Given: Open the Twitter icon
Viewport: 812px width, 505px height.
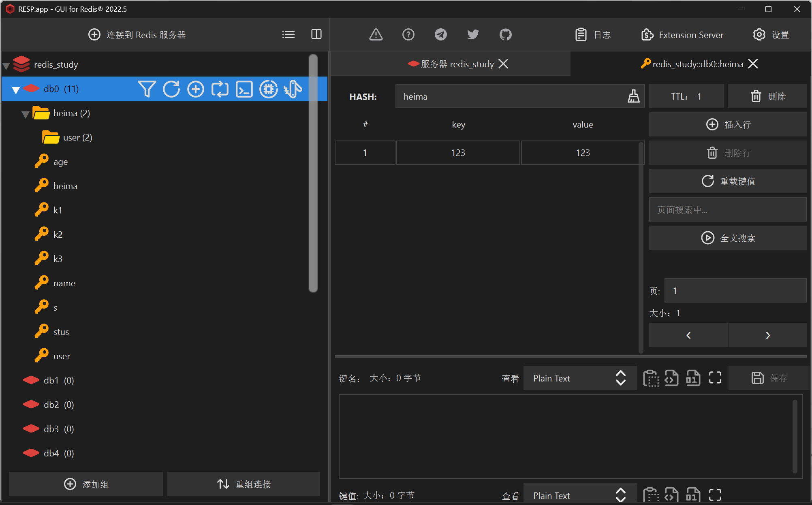Looking at the screenshot, I should (473, 35).
